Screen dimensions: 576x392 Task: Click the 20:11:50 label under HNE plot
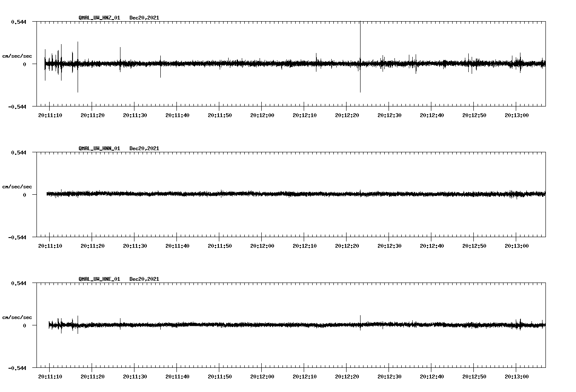[220, 377]
